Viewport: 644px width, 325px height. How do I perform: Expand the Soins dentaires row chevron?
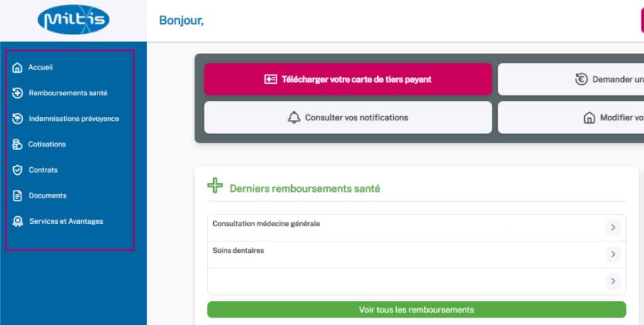click(x=613, y=255)
